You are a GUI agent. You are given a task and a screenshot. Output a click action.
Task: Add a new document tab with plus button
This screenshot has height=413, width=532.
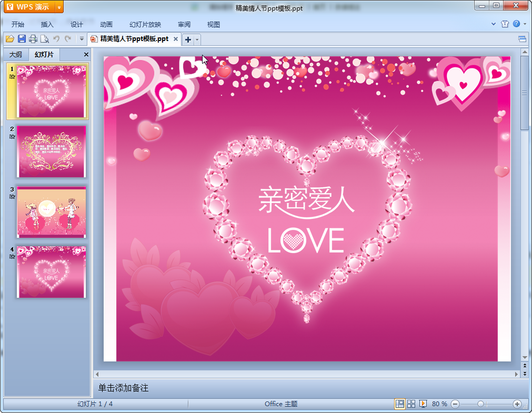tap(188, 39)
